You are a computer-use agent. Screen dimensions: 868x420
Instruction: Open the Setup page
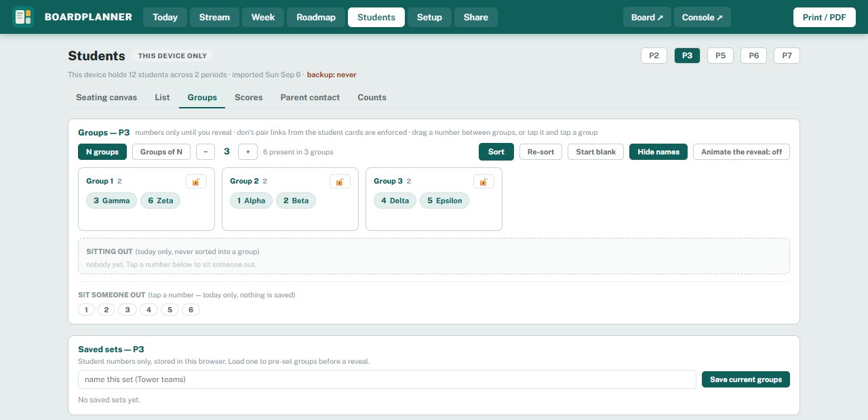429,18
